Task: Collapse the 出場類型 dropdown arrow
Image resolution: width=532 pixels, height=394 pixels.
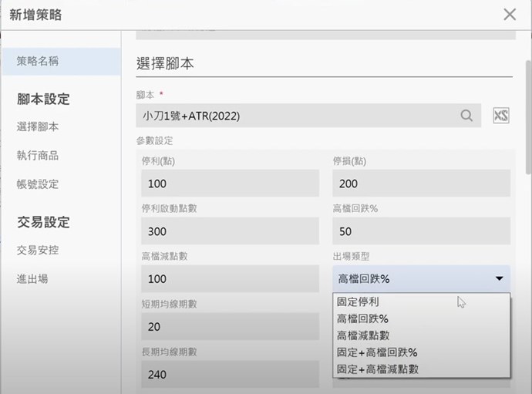Action: (x=499, y=278)
